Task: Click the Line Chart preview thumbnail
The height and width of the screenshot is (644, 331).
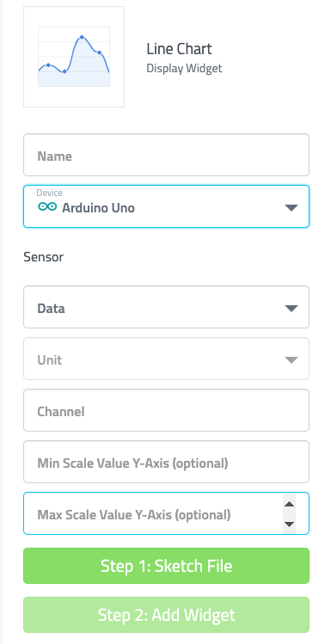Action: [74, 57]
